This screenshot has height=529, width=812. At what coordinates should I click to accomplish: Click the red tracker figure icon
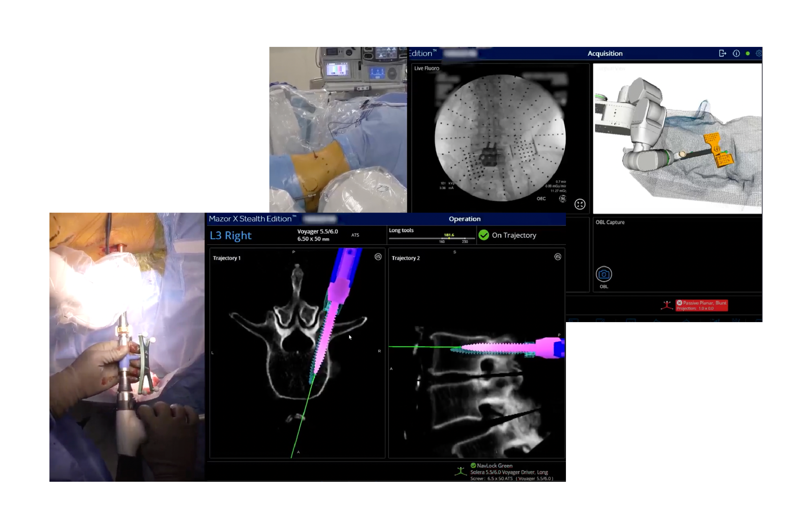click(667, 305)
